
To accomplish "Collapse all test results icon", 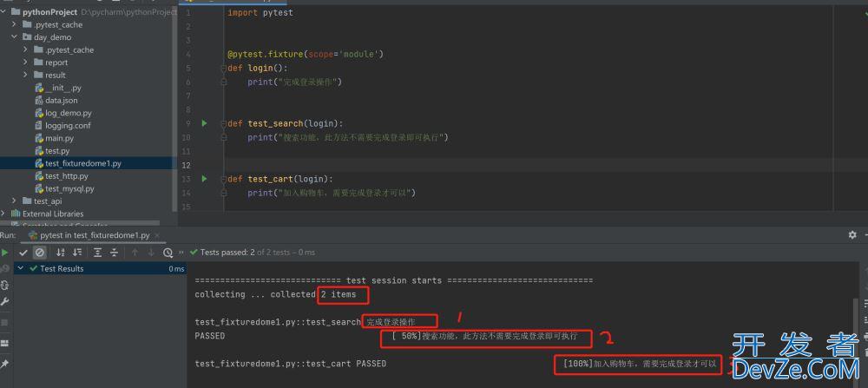I will click(x=114, y=253).
